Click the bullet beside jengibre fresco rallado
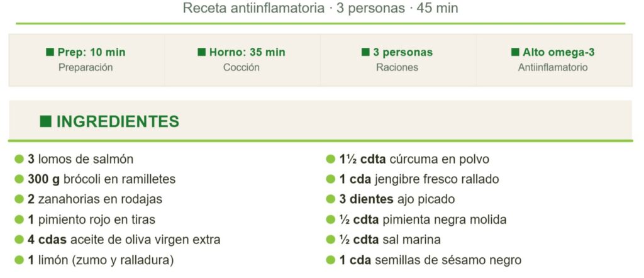Image resolution: width=644 pixels, height=278 pixels. tap(331, 179)
